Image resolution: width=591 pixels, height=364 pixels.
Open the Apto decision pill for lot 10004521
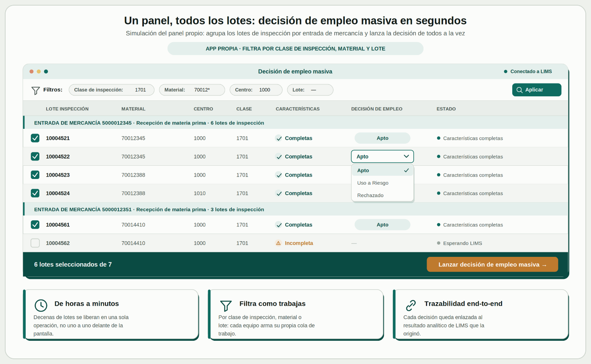click(382, 138)
